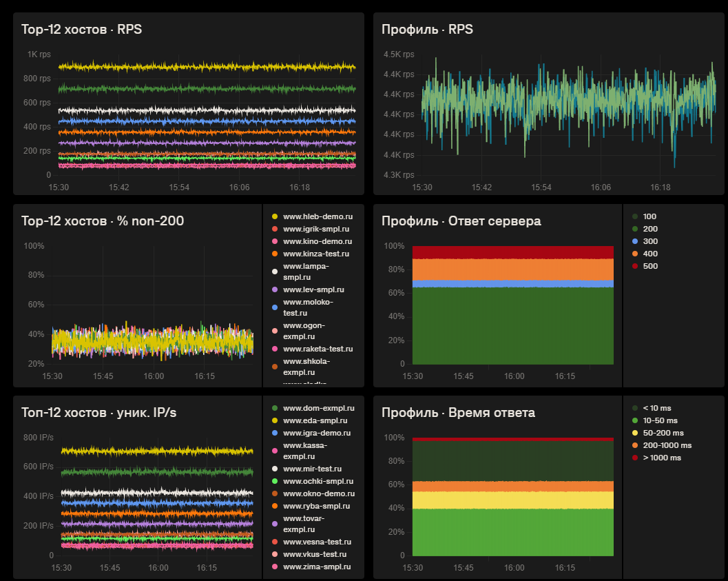Select the www.hleb-demo.ru legend series
Screen dimensions: 728x581
tap(318, 216)
